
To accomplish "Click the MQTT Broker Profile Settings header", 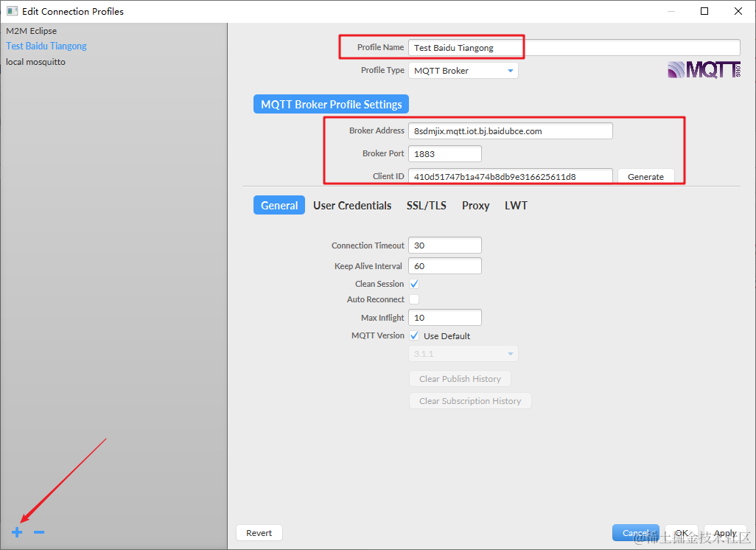I will pos(332,104).
